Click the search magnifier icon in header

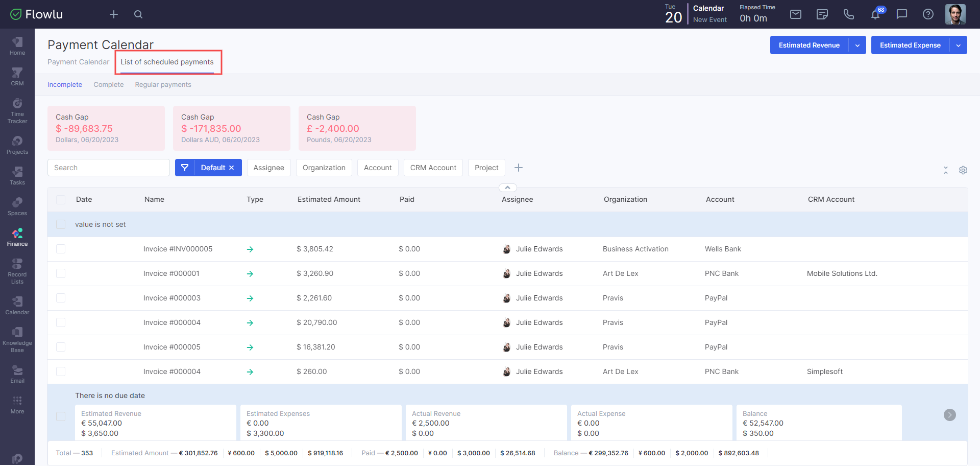tap(138, 14)
